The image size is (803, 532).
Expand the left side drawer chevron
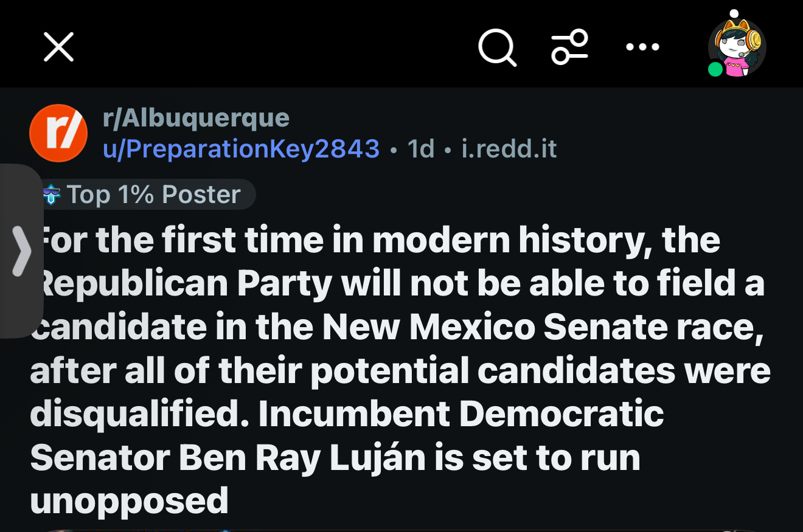(x=21, y=250)
